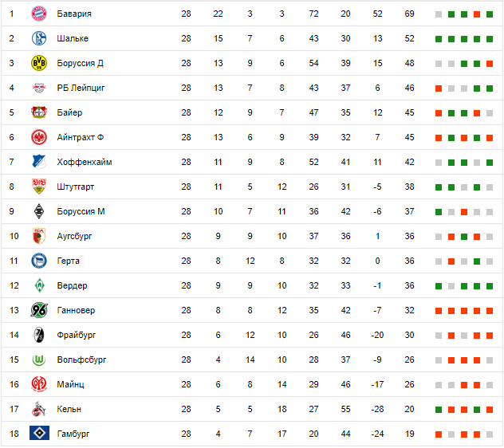Click Бавария's last form square

coord(489,14)
